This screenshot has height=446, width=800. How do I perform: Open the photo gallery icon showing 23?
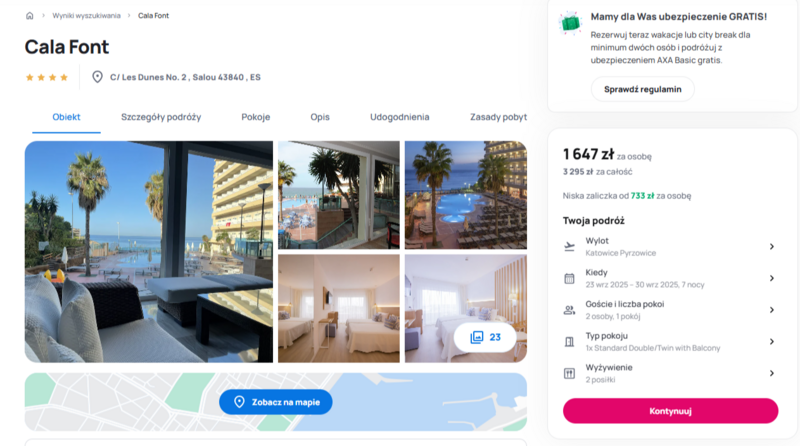pos(477,337)
